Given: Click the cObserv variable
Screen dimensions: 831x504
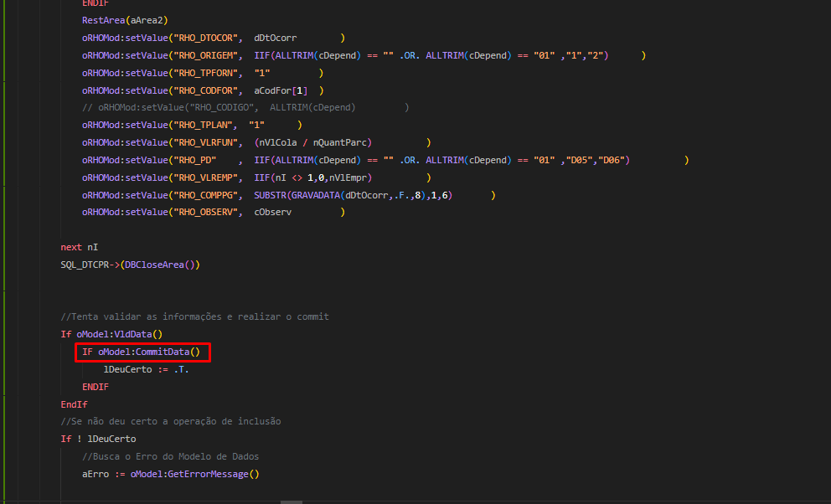Looking at the screenshot, I should (x=272, y=212).
